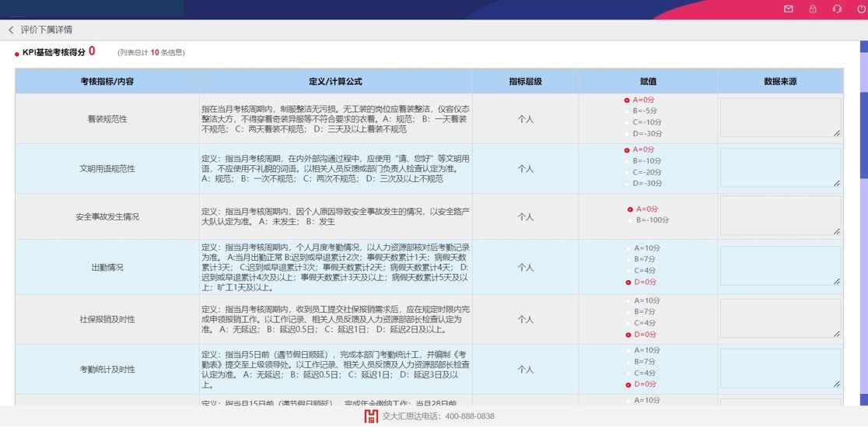868x432 pixels.
Task: Click the lock icon in top bar
Action: pos(813,9)
